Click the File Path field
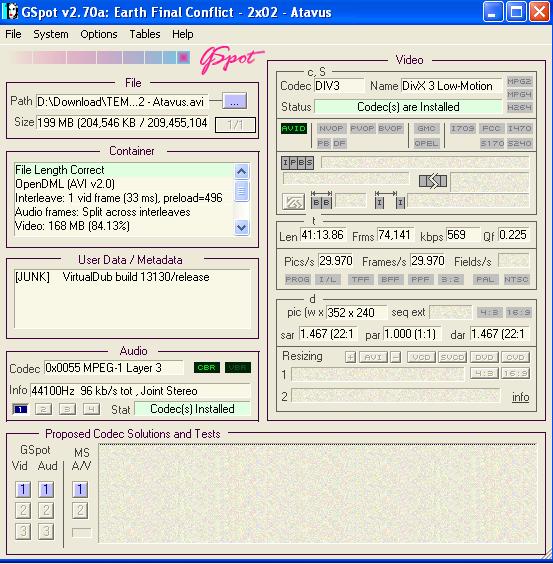This screenshot has height=564, width=553. [x=122, y=101]
